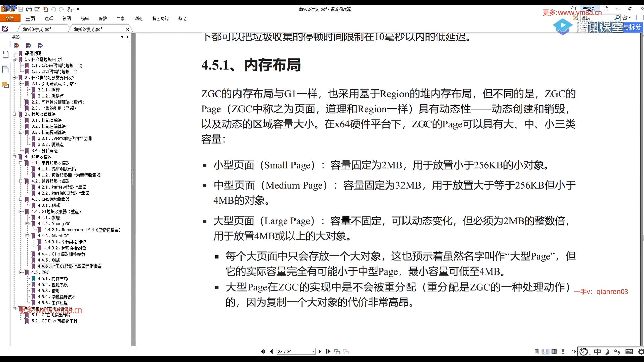Click the orange 文件 button
This screenshot has width=644, height=362.
click(10, 19)
